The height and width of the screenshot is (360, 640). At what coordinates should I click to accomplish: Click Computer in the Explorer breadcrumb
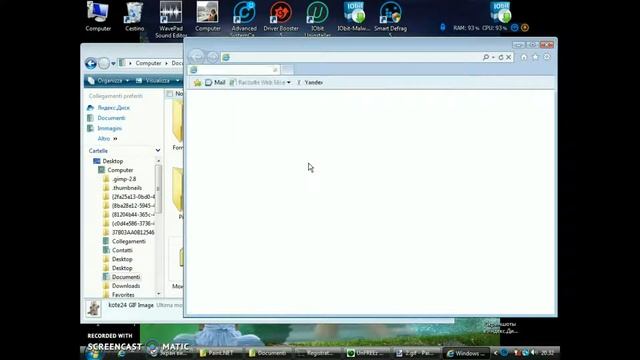pyautogui.click(x=148, y=63)
